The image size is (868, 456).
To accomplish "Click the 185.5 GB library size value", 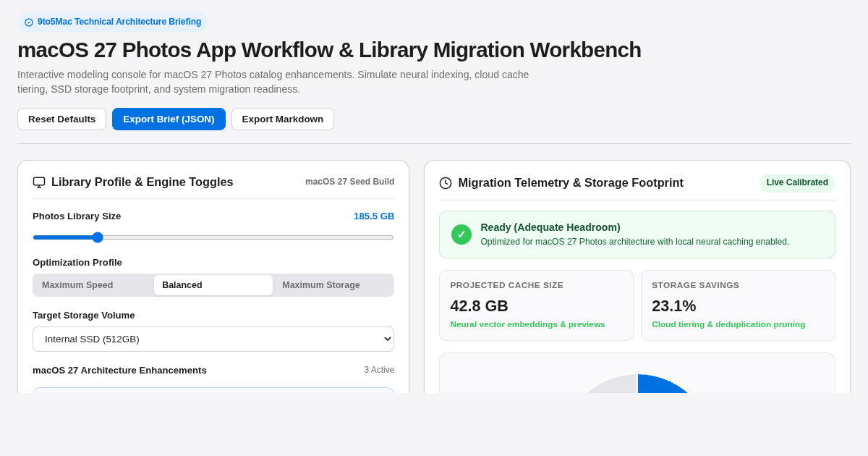I will point(374,216).
